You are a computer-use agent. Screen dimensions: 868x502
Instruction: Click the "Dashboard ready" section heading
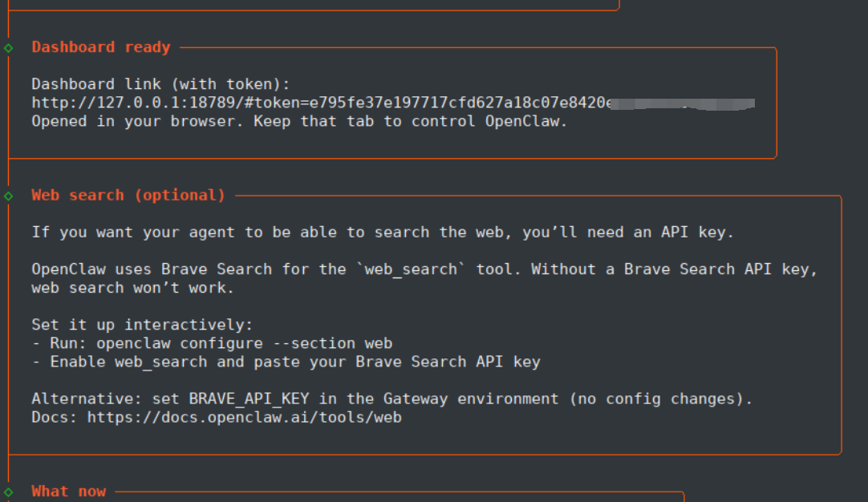click(x=101, y=47)
